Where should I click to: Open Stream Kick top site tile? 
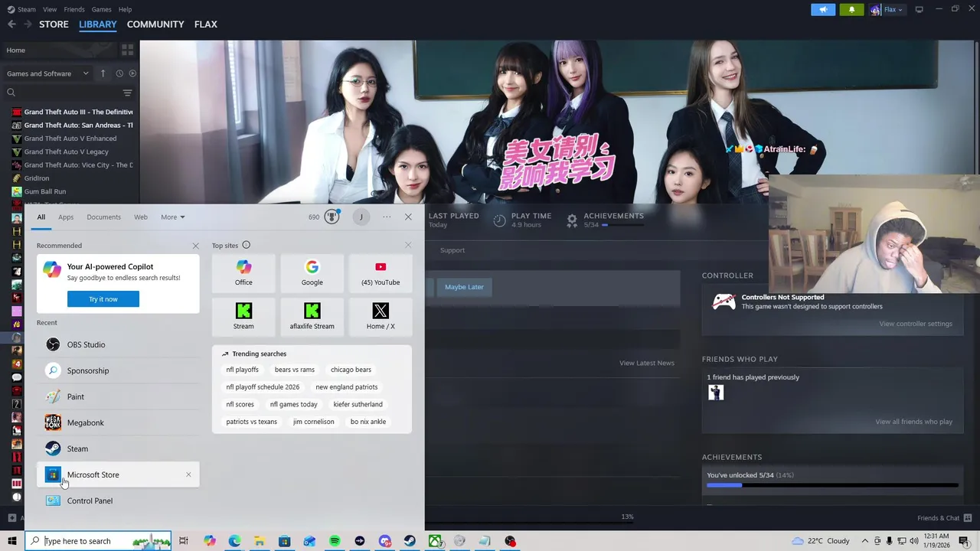[x=243, y=316]
